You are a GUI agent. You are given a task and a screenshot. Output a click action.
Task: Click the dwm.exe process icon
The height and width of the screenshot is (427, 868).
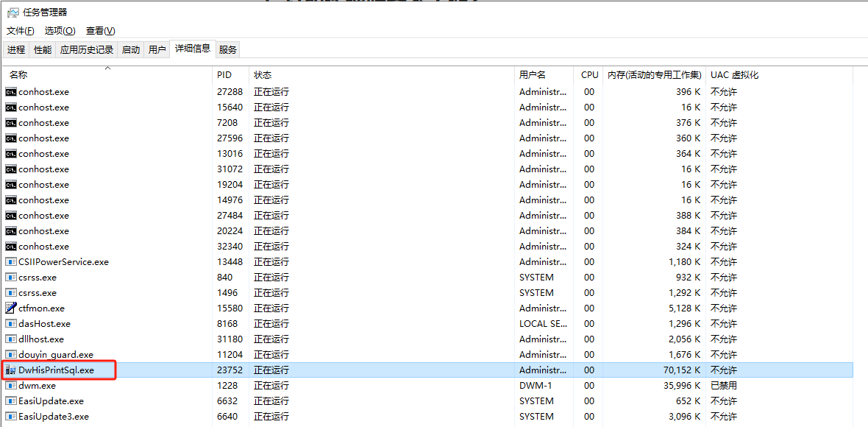[10, 386]
